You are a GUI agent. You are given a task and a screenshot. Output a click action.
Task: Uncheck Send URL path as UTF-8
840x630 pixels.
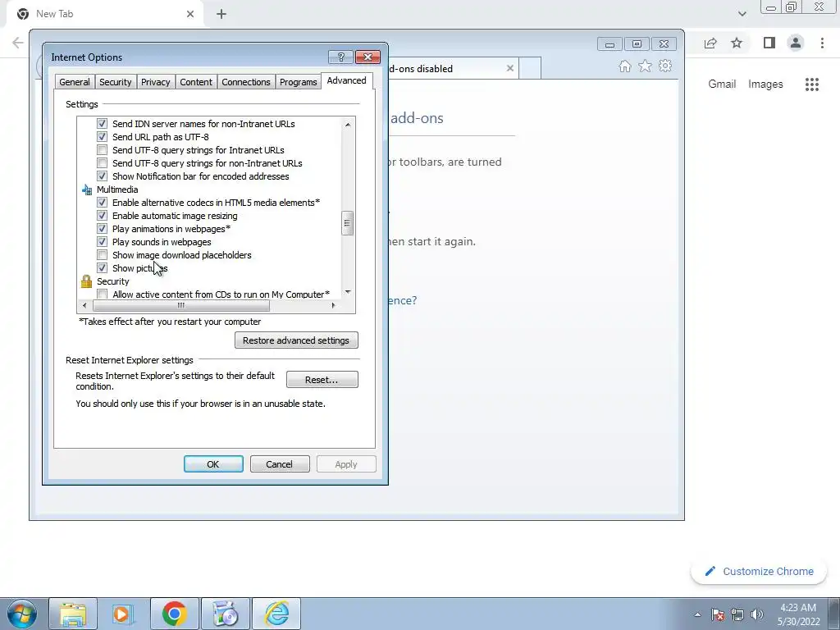tap(102, 137)
